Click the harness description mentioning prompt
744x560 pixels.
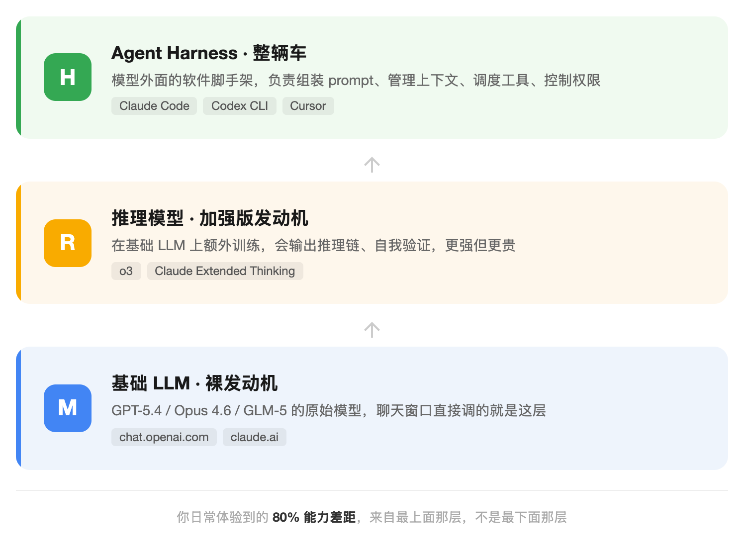pyautogui.click(x=356, y=80)
